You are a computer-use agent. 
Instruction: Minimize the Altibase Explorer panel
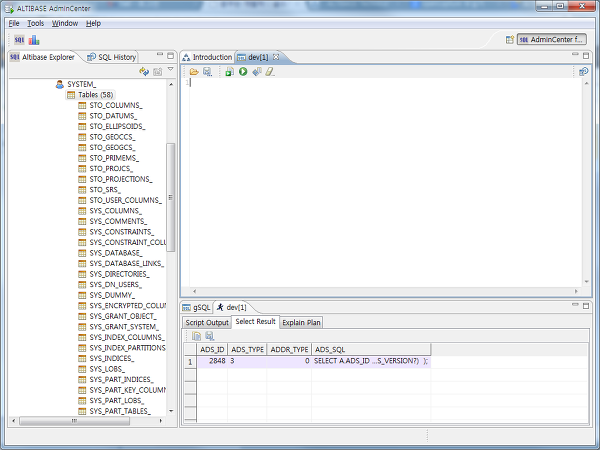pyautogui.click(x=160, y=55)
